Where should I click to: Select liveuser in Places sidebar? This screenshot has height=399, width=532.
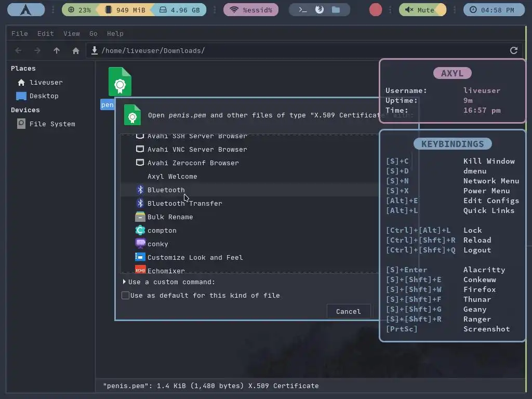(x=46, y=83)
